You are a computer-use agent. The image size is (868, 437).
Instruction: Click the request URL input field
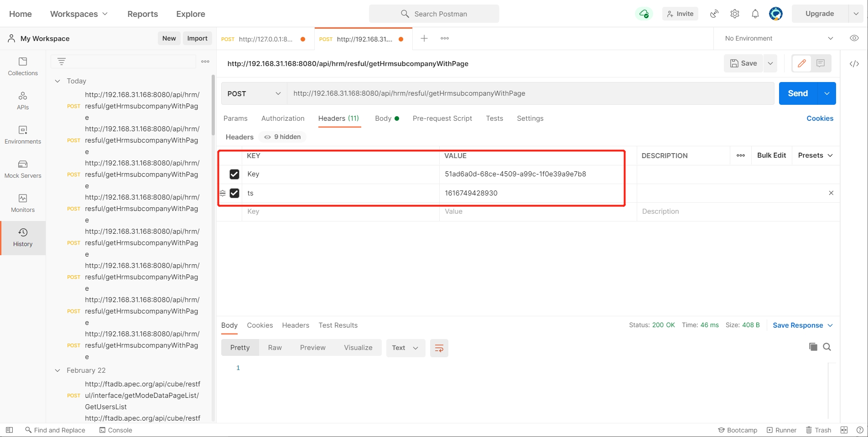click(x=529, y=93)
